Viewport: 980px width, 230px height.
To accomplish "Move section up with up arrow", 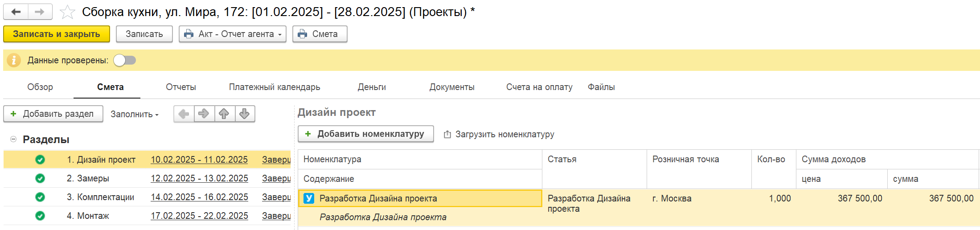I will (224, 114).
